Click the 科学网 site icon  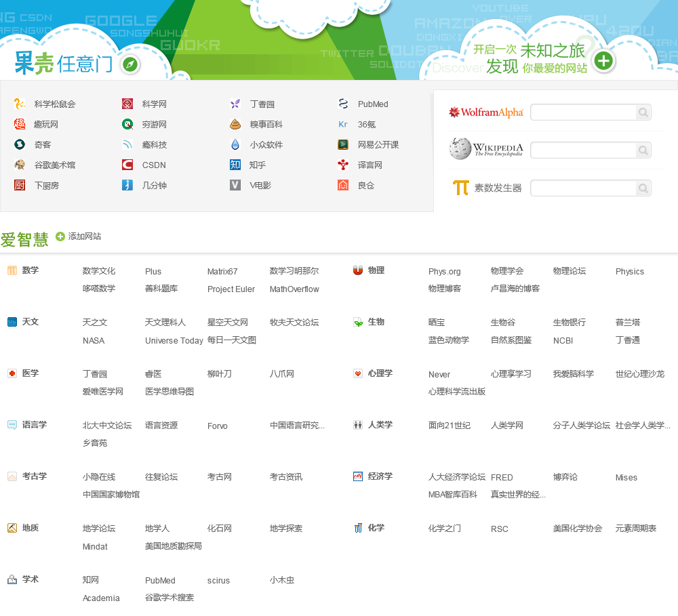point(127,104)
